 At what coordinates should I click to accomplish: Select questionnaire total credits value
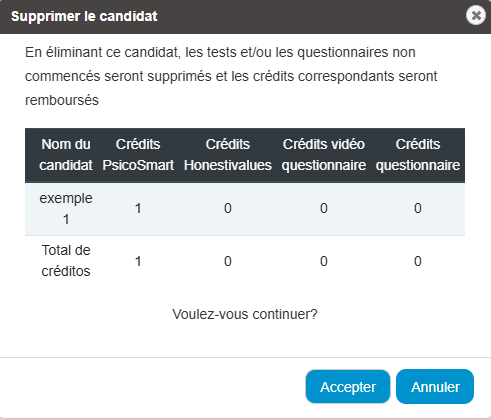(418, 261)
